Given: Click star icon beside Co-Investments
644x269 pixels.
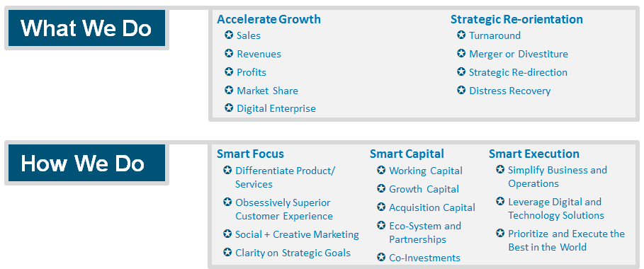Looking at the screenshot, I should (x=381, y=258).
